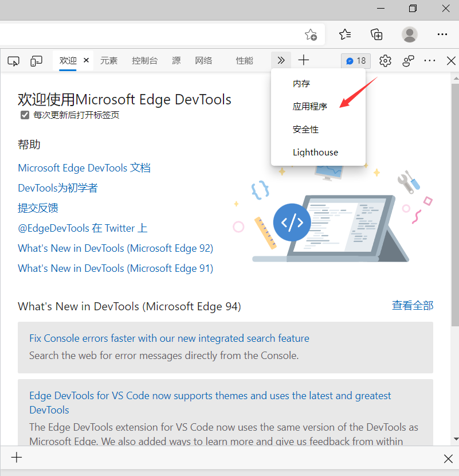This screenshot has height=476, width=459.
Task: Activate the inspect element picker tool
Action: click(13, 61)
